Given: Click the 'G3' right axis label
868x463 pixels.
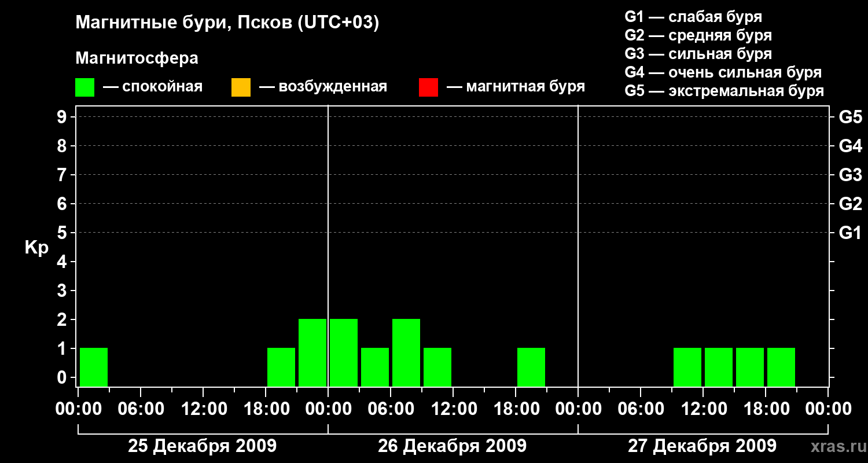Looking at the screenshot, I should [850, 175].
